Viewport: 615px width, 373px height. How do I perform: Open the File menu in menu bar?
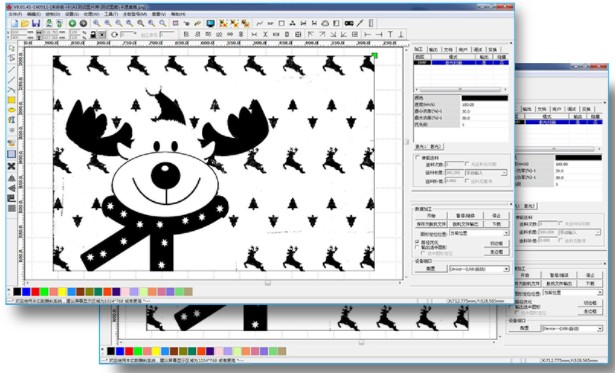click(15, 14)
